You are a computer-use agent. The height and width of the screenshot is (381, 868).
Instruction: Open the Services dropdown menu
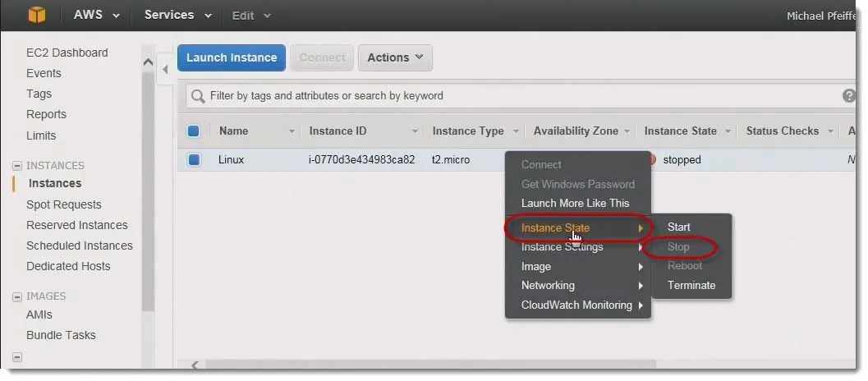177,15
